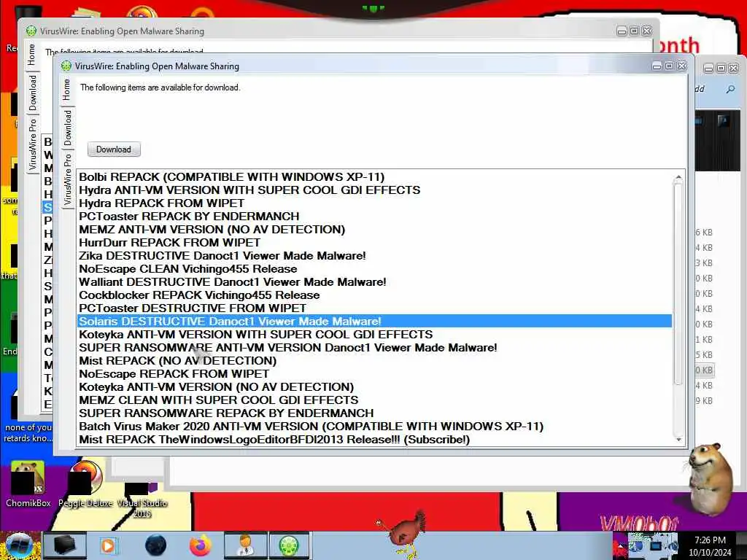Select Download tab in back VirusWire window
Image resolution: width=747 pixels, height=560 pixels.
(x=32, y=93)
